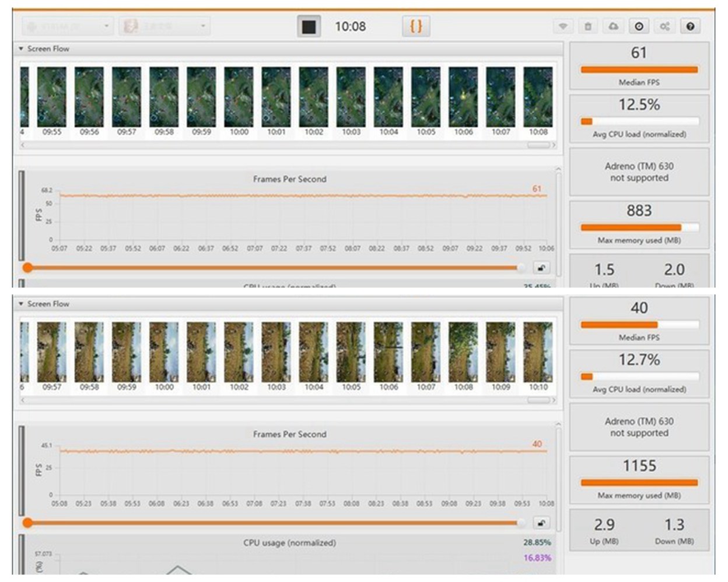Image resolution: width=728 pixels, height=582 pixels.
Task: Open the blurred application selection dropdown
Action: (164, 26)
